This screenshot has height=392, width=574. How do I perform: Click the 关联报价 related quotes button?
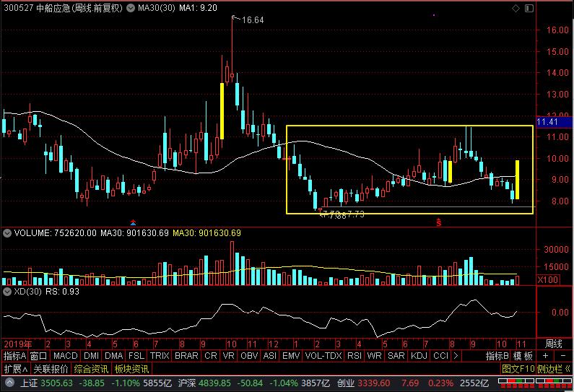(51, 369)
